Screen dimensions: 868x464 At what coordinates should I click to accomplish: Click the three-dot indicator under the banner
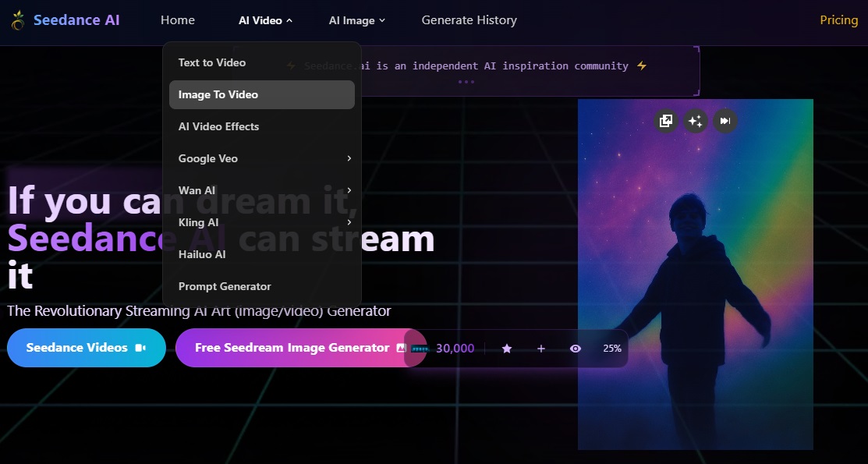[x=466, y=82]
